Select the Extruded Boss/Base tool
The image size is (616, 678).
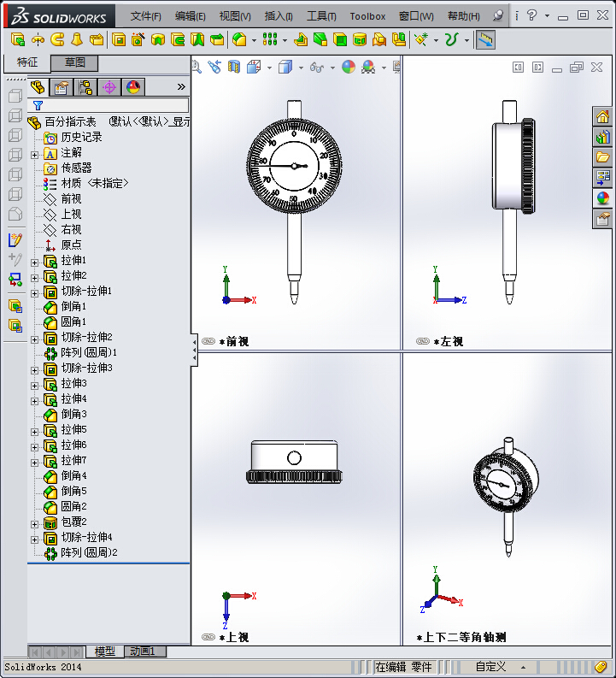tap(18, 40)
